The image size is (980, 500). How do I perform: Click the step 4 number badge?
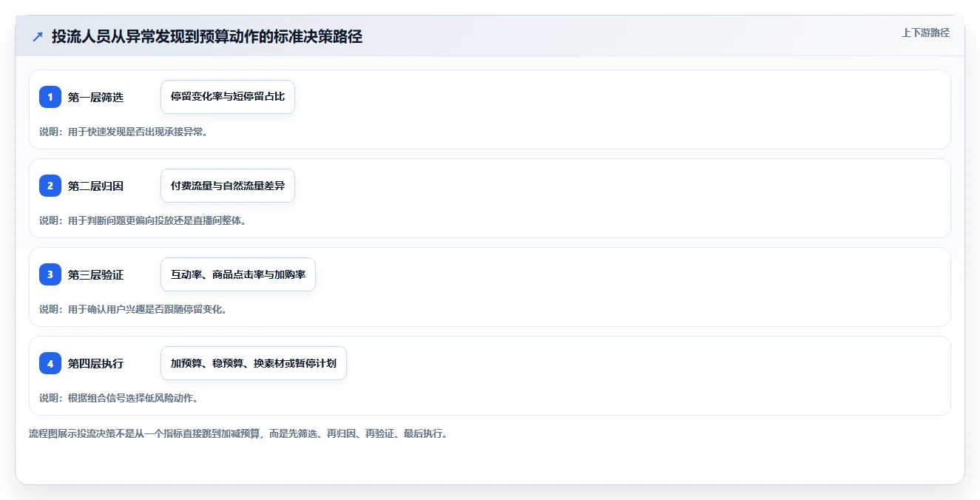click(50, 363)
